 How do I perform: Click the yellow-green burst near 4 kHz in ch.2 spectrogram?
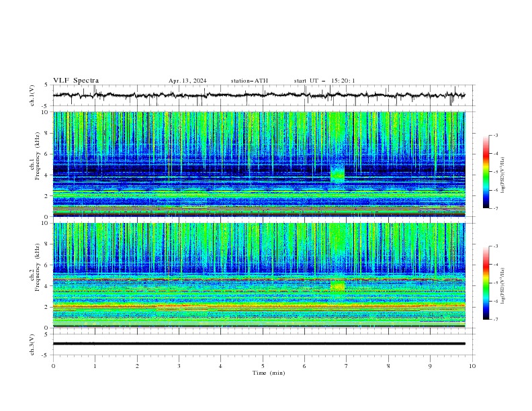tap(338, 285)
